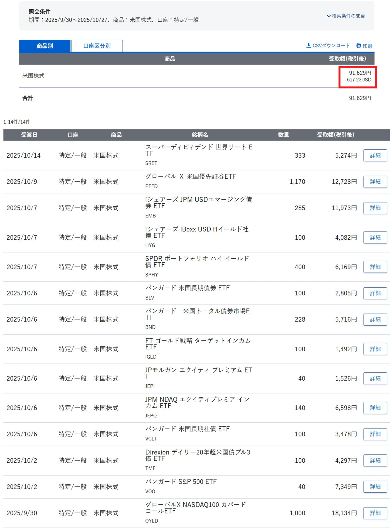The image size is (392, 532).
Task: Click the CSV download icon
Action: [x=308, y=45]
